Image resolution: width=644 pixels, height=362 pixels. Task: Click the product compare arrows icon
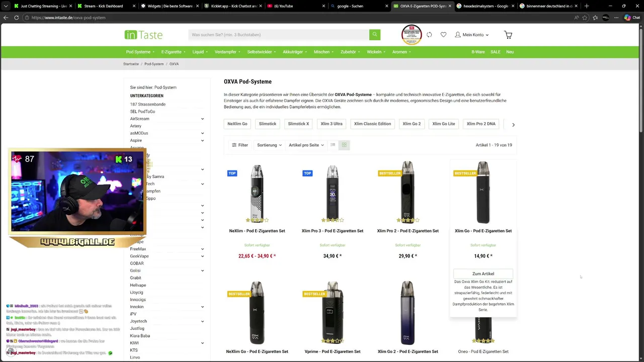coord(429,35)
